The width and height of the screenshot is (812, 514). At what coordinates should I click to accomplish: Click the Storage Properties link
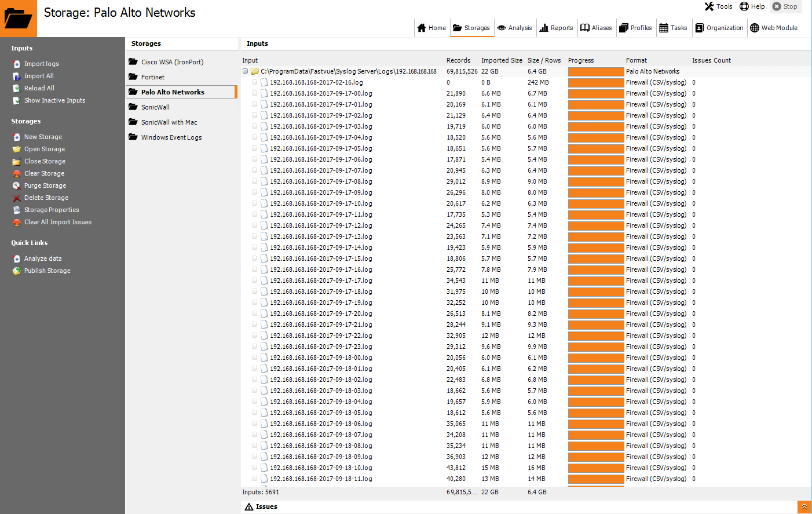click(x=52, y=210)
